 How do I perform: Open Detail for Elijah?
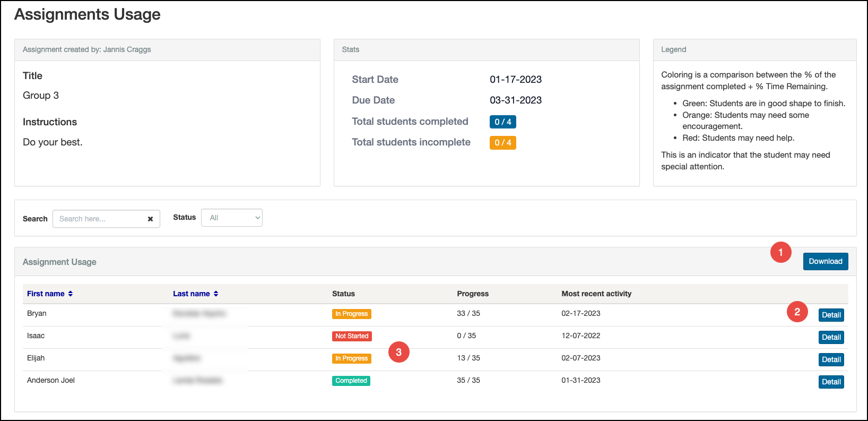coord(831,359)
